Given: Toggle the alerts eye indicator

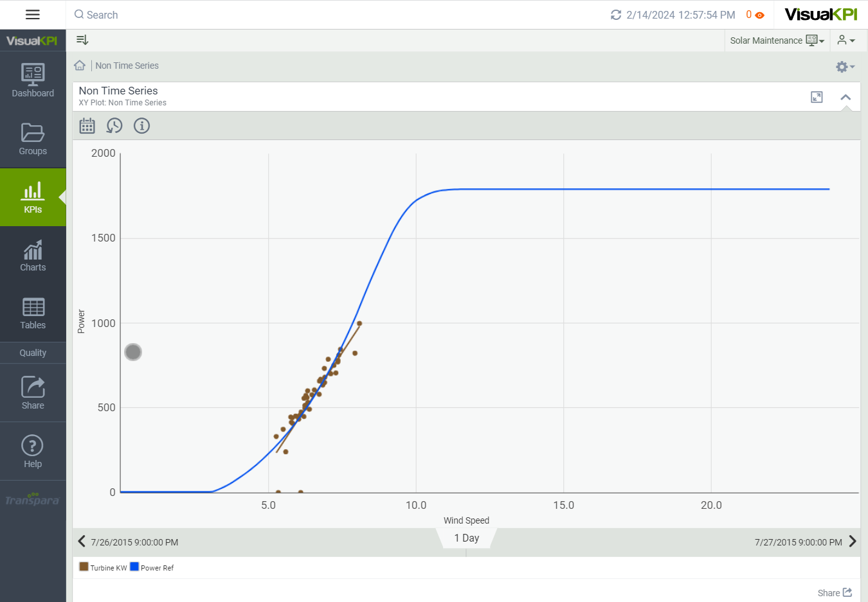Looking at the screenshot, I should tap(759, 15).
